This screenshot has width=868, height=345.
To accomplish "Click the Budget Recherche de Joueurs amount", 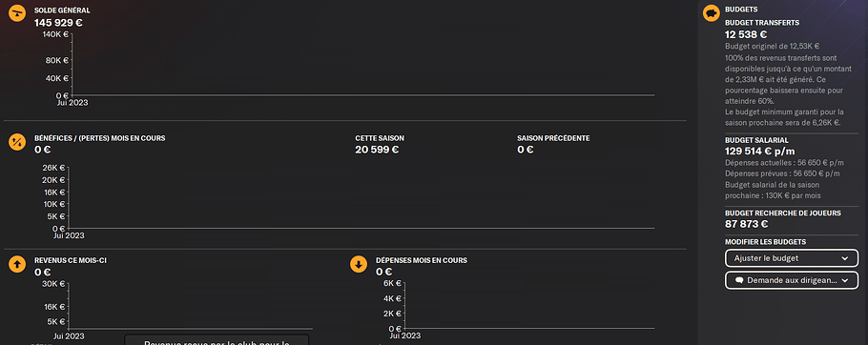I will pos(746,224).
